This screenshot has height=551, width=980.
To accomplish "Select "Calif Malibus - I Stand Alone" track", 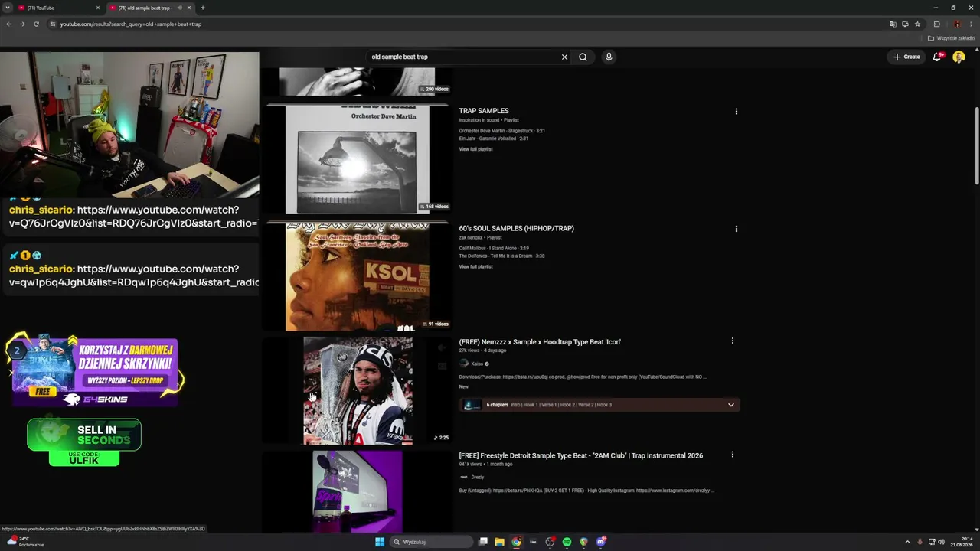I will coord(494,248).
